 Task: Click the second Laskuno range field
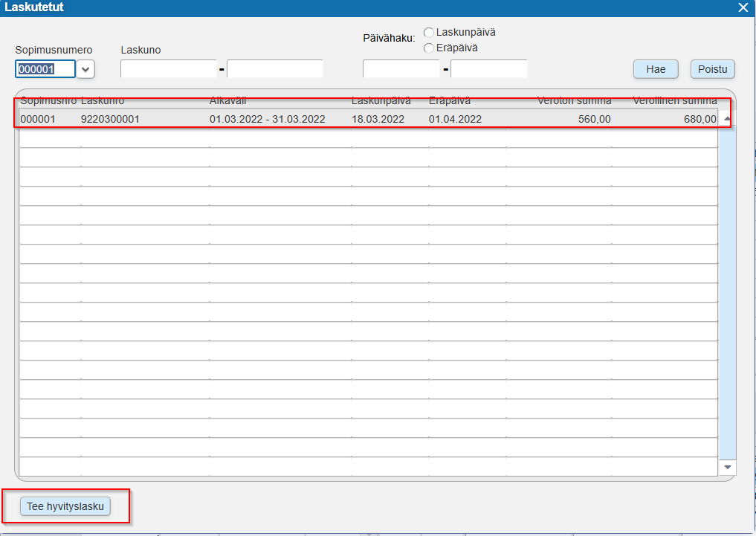pyautogui.click(x=275, y=69)
